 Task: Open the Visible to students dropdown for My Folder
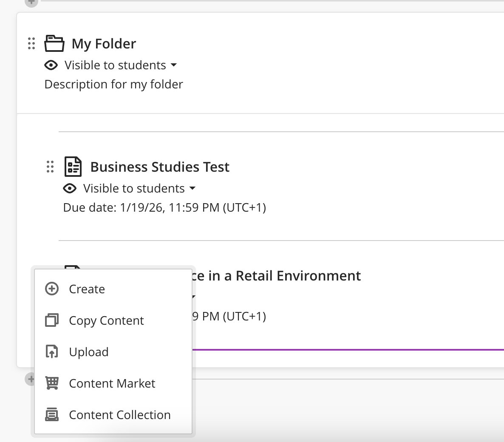coord(174,65)
